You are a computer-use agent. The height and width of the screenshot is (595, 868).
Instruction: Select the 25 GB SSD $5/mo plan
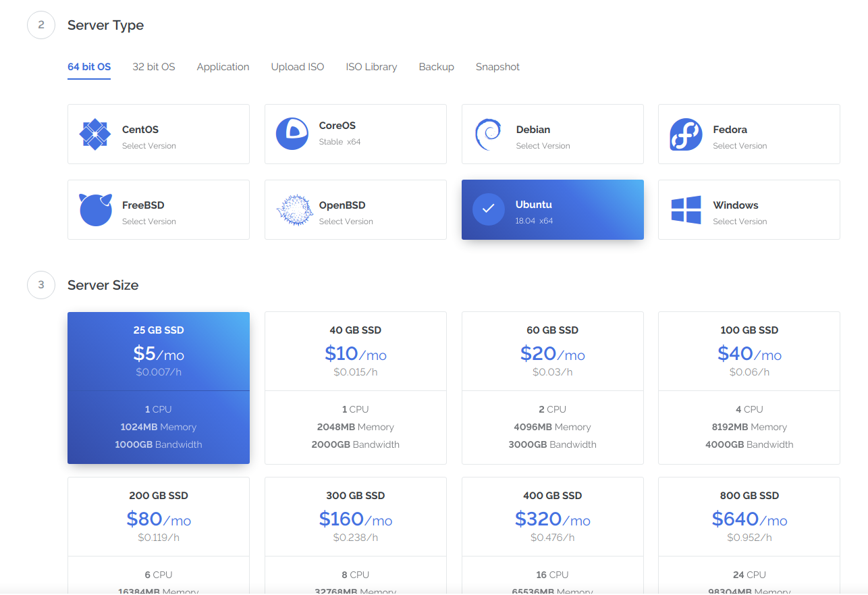[x=159, y=388]
